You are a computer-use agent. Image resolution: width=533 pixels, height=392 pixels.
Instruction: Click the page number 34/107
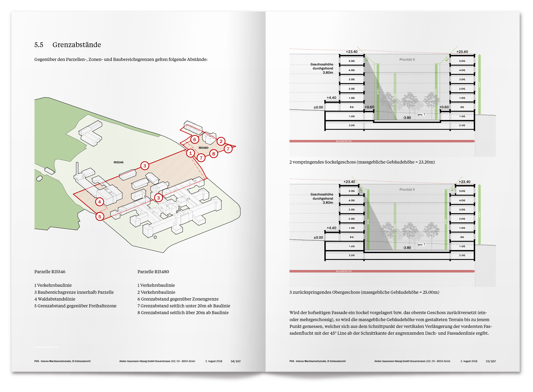tap(236, 361)
